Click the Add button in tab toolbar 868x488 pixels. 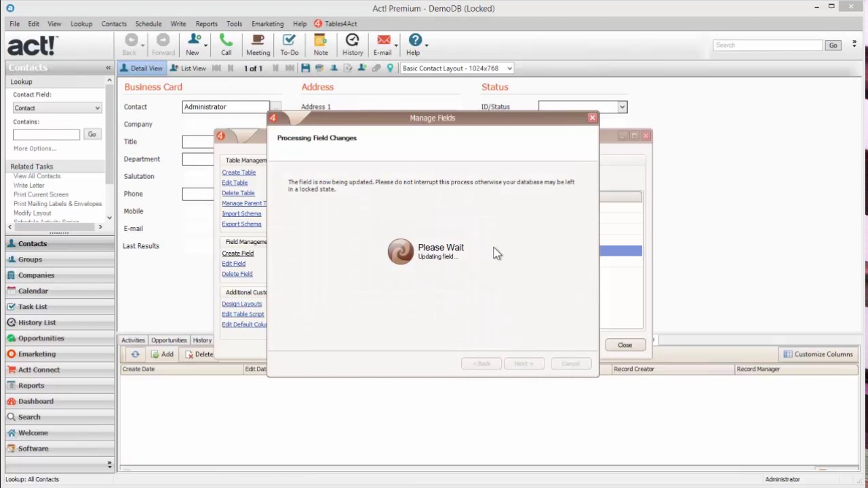click(x=162, y=354)
